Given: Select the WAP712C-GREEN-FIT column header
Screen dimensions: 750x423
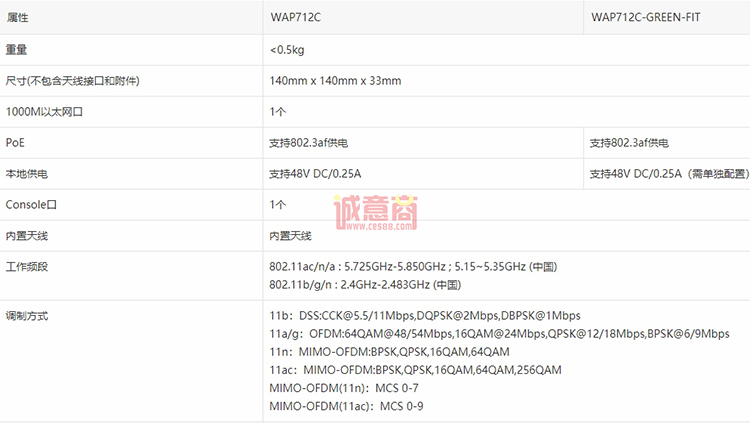Looking at the screenshot, I should [646, 17].
